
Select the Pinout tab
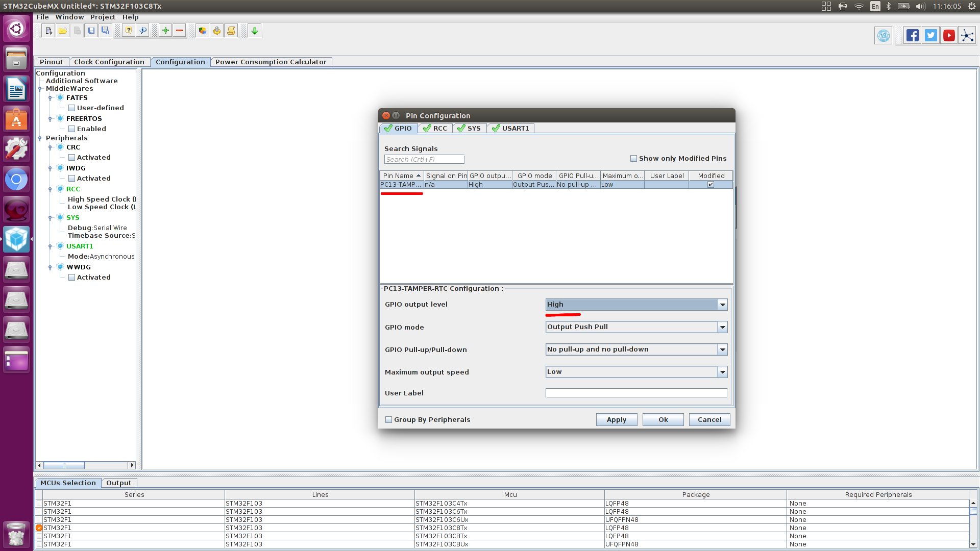[51, 61]
